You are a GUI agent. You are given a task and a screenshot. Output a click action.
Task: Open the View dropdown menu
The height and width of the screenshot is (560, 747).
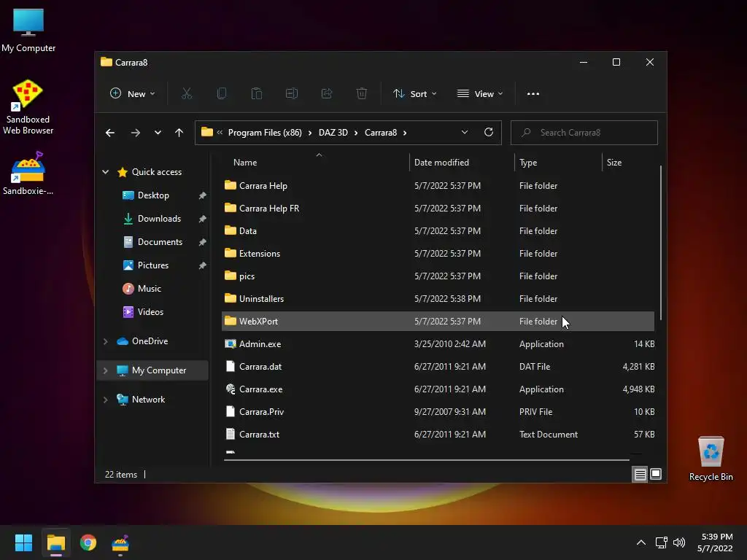click(480, 94)
